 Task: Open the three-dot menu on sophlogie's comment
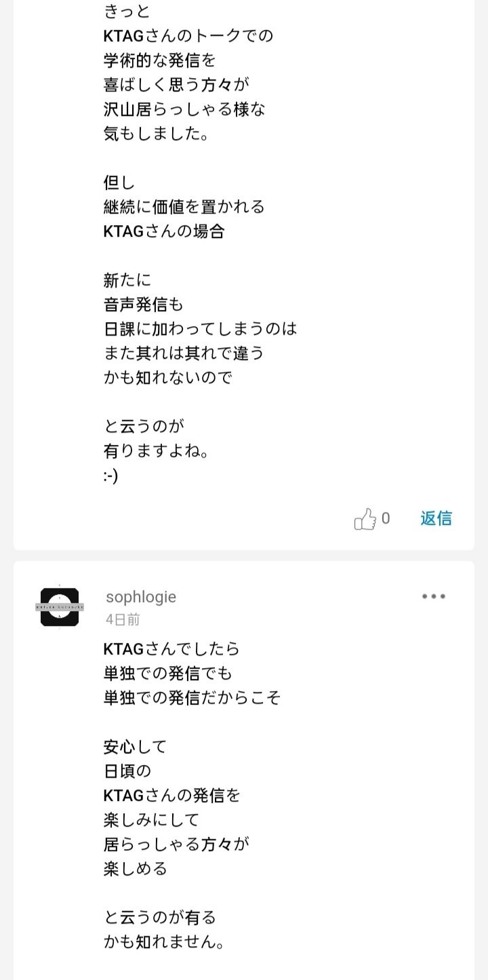point(433,597)
